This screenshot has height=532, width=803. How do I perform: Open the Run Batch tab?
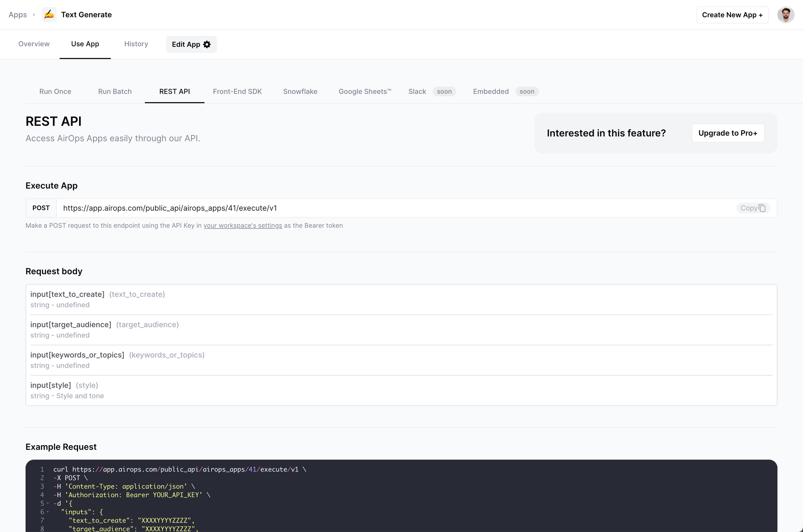coord(114,91)
